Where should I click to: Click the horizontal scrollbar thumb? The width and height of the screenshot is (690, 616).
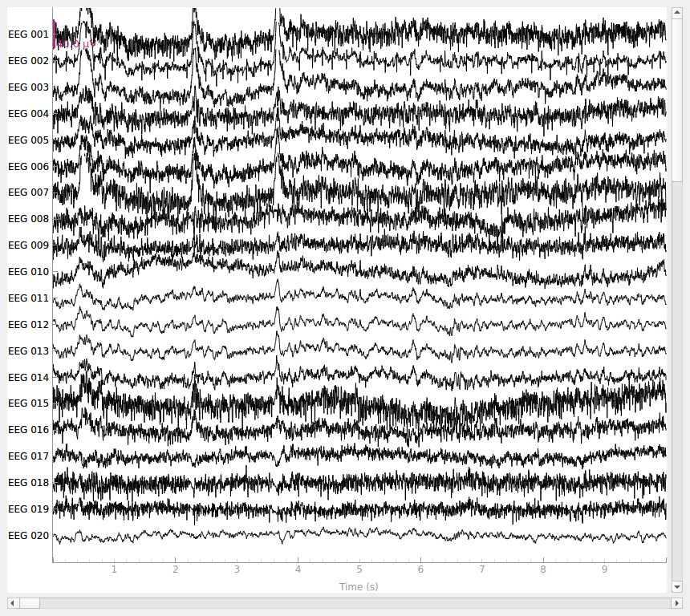29,603
